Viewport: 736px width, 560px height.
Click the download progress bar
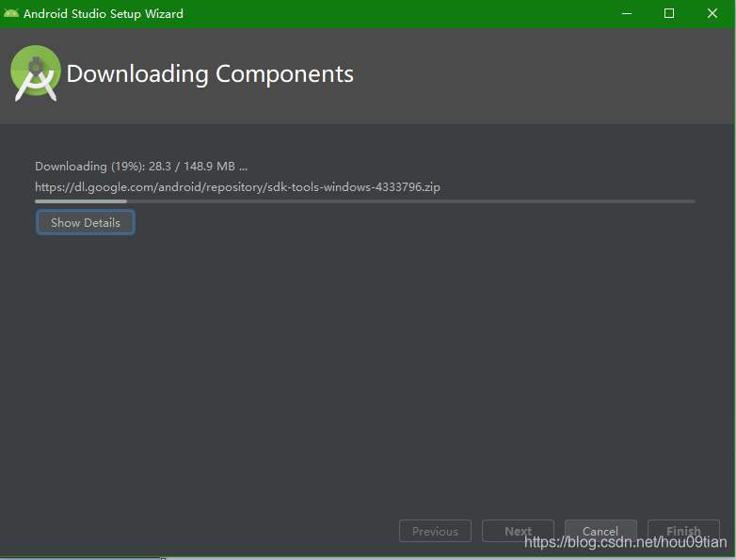click(365, 201)
